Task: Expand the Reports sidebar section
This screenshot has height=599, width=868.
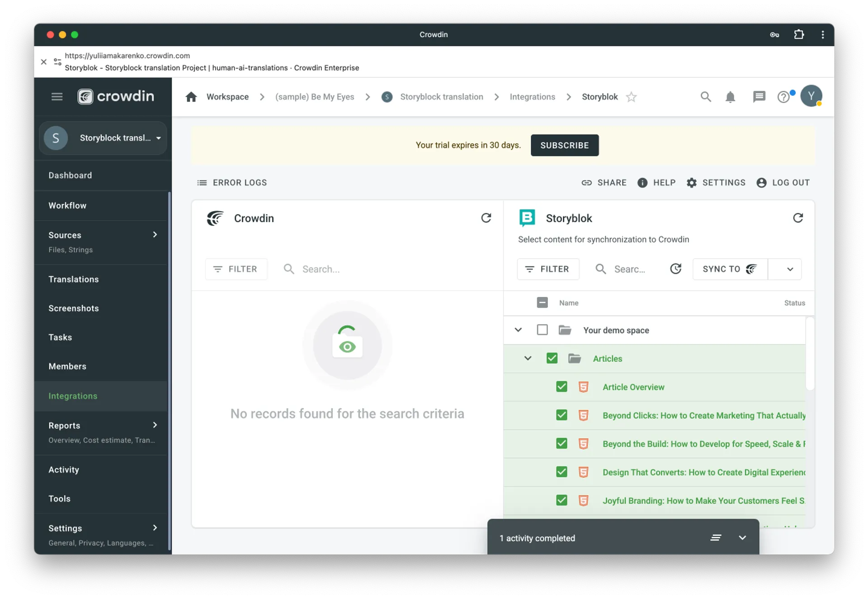Action: pos(155,425)
